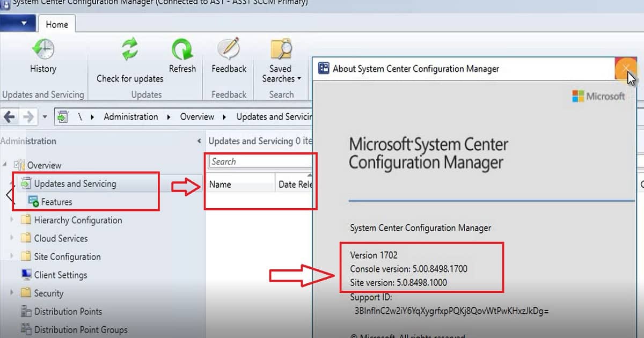
Task: Sort by the Date Released column header
Action: pyautogui.click(x=295, y=184)
